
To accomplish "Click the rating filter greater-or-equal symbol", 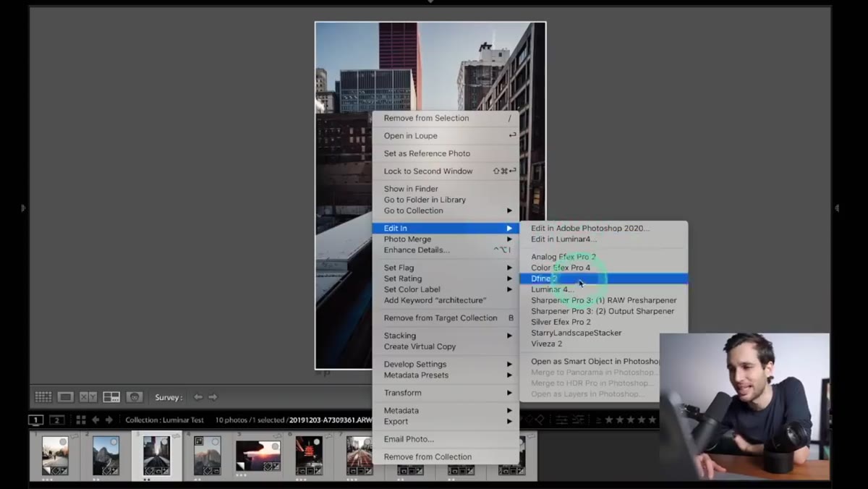I will [598, 420].
